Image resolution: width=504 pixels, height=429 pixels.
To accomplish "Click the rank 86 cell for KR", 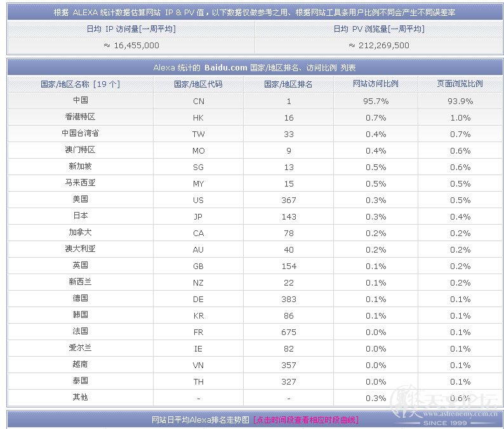I will tap(289, 316).
